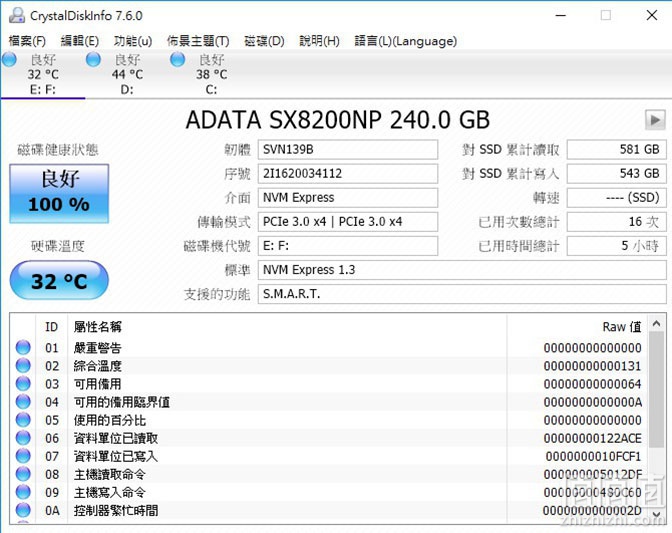Select raw value 0000000122ACE
672x533 pixels.
tap(592, 438)
